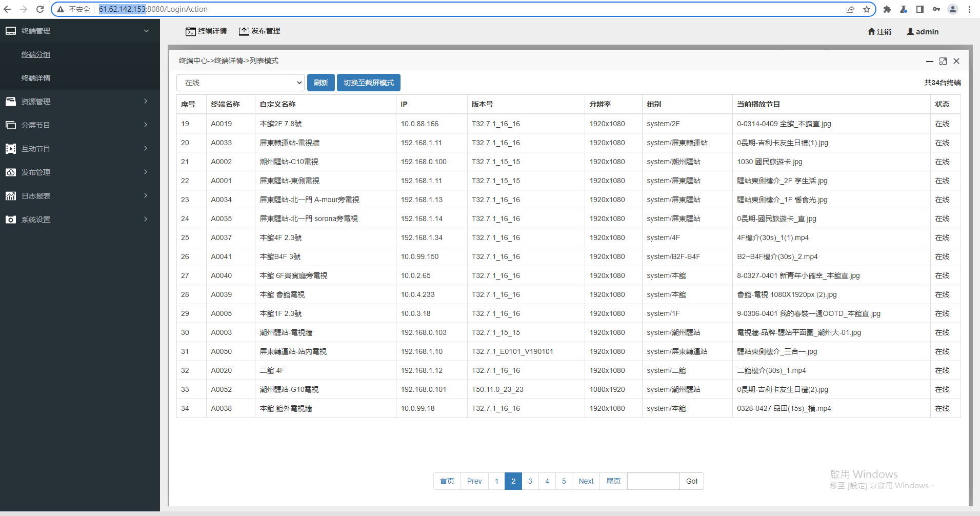Click terminal name A0019
980x516 pixels.
[222, 124]
